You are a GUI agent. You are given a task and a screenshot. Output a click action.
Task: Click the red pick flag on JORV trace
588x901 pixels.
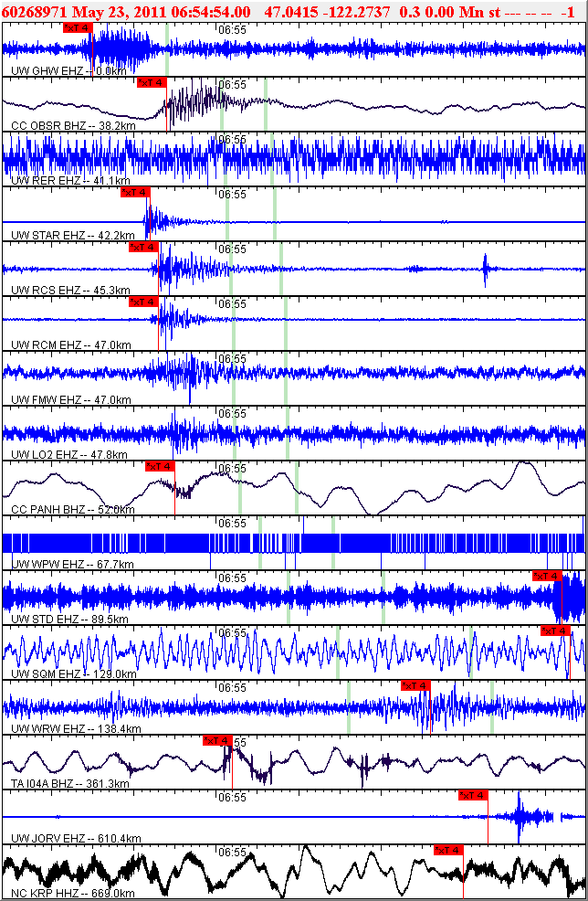(473, 795)
